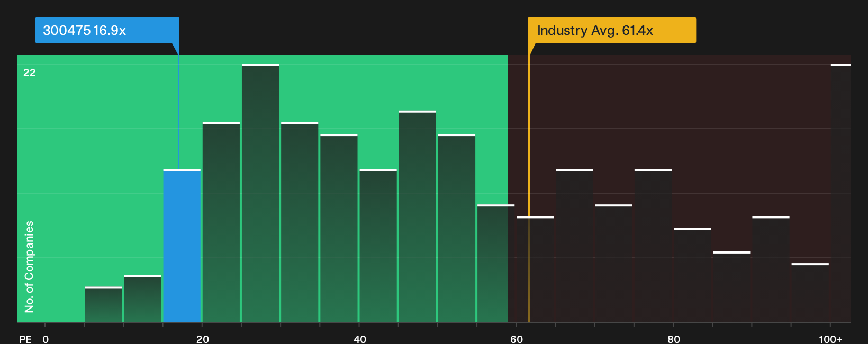The image size is (868, 344).
Task: Click the 60 label on PE axis
Action: pos(517,339)
